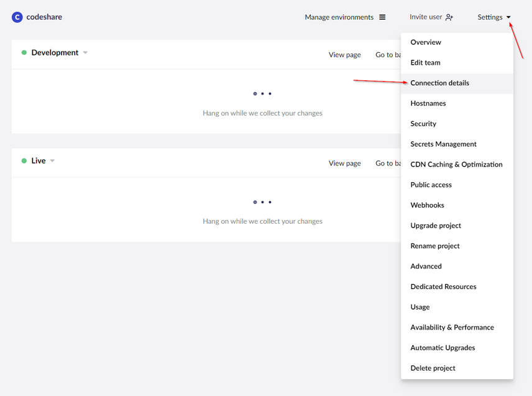Select the Webhooks option

coord(427,205)
